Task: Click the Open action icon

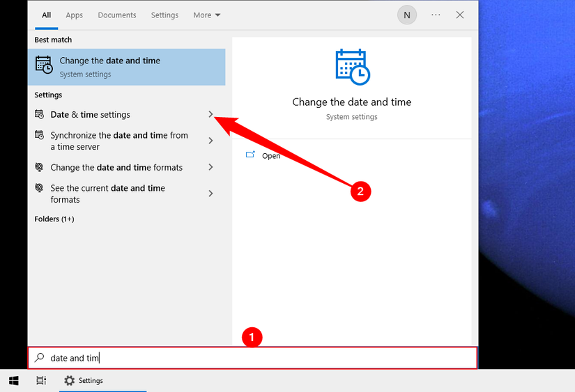Action: pyautogui.click(x=250, y=155)
